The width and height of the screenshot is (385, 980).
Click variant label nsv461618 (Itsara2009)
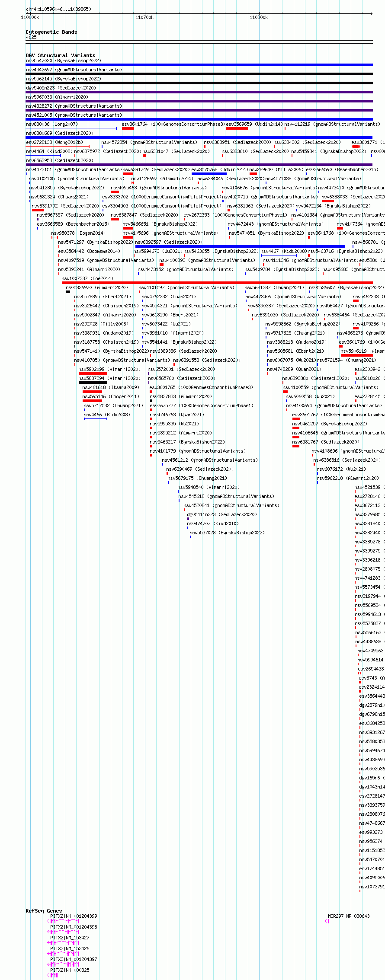tap(111, 388)
